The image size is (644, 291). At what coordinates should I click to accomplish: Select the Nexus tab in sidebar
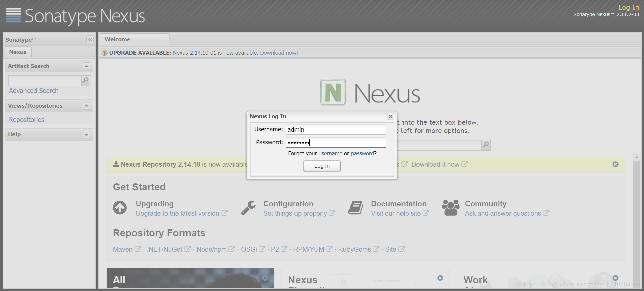tap(18, 52)
